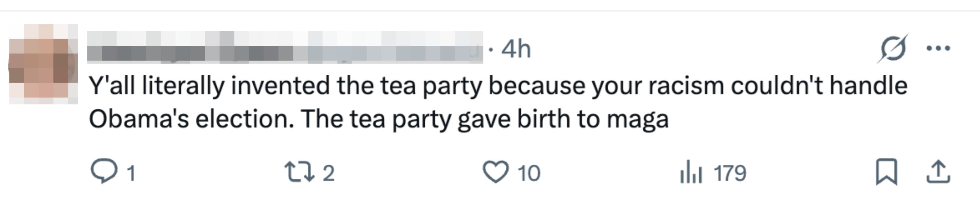Click the repost arrows icon
The height and width of the screenshot is (200, 980).
(x=299, y=173)
